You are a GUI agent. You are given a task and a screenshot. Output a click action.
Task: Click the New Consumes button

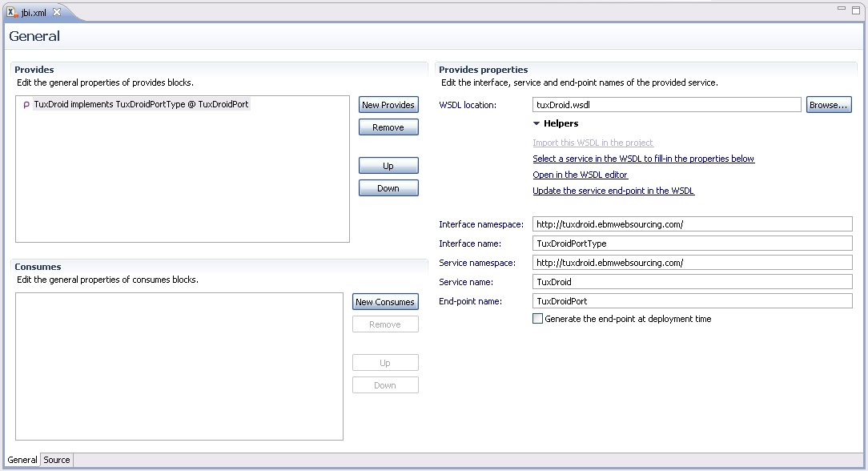[385, 302]
